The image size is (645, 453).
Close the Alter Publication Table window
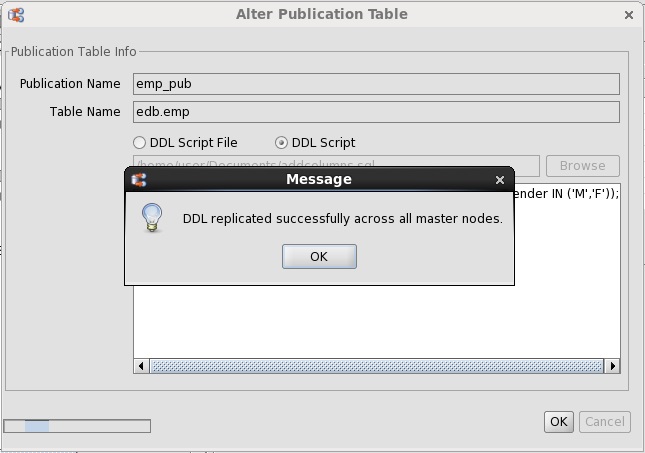(x=629, y=15)
